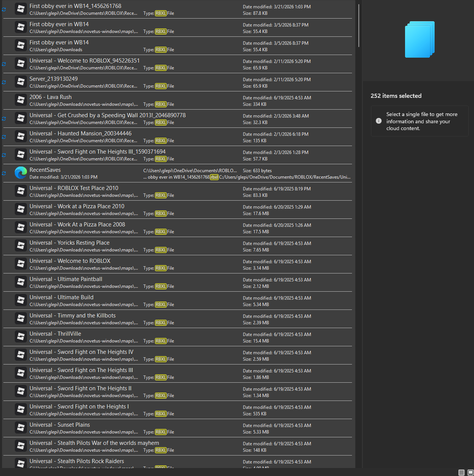Select 'Universal - Get Crushed by a Speeding Wall 2013!_2046890778'

coord(108,115)
